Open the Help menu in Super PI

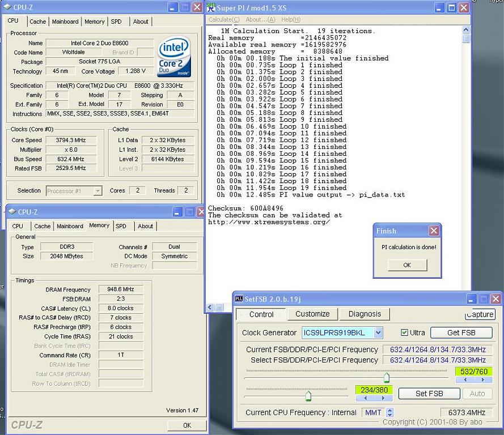coord(291,20)
